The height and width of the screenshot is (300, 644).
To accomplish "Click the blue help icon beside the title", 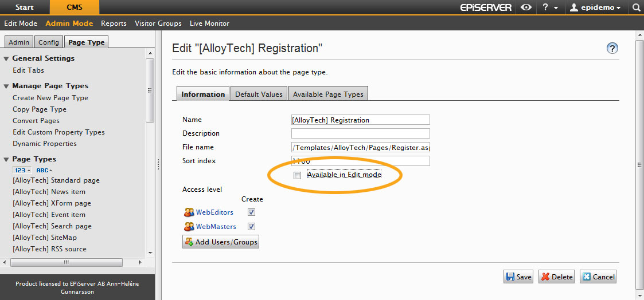I will tap(612, 49).
